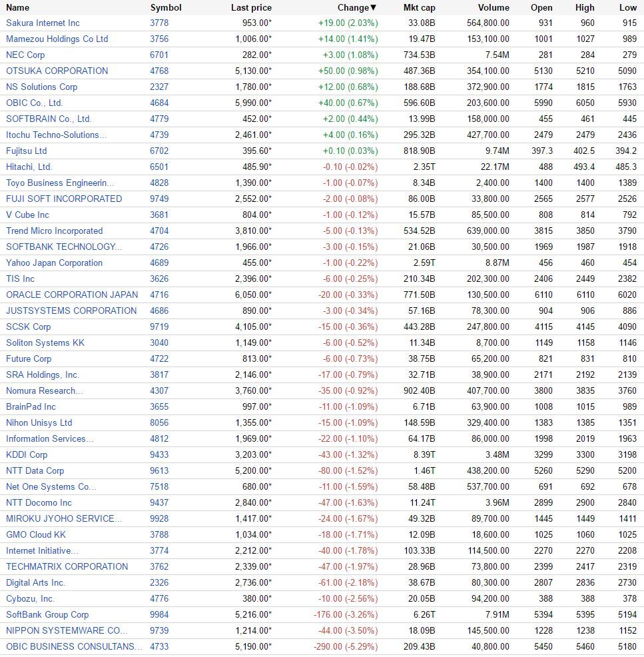The image size is (644, 657).
Task: Open Future Corp link
Action: pyautogui.click(x=29, y=358)
